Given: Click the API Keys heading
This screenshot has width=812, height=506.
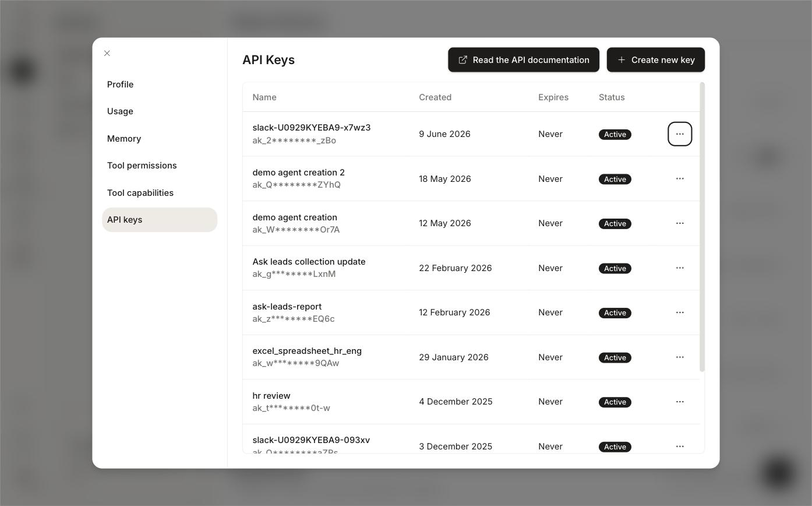Looking at the screenshot, I should [269, 60].
